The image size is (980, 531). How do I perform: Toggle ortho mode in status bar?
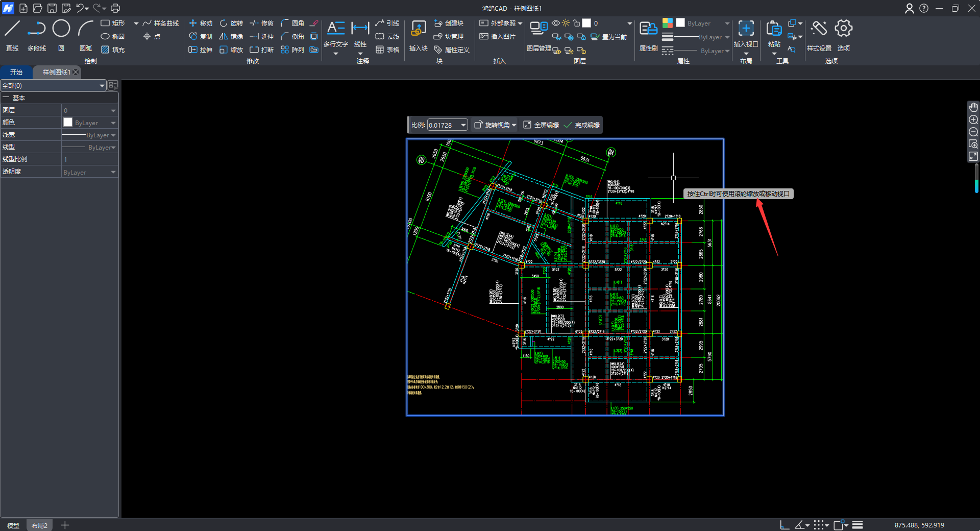pos(785,525)
